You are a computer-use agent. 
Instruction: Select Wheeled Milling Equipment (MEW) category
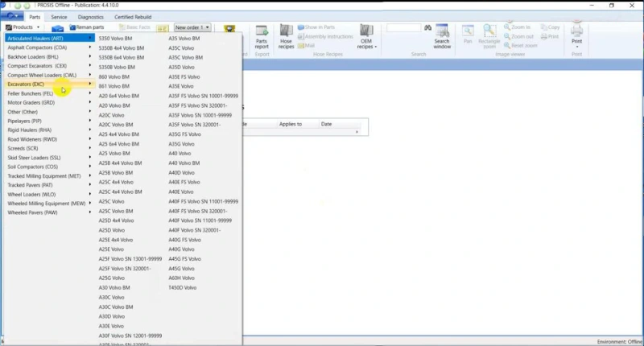pos(50,204)
